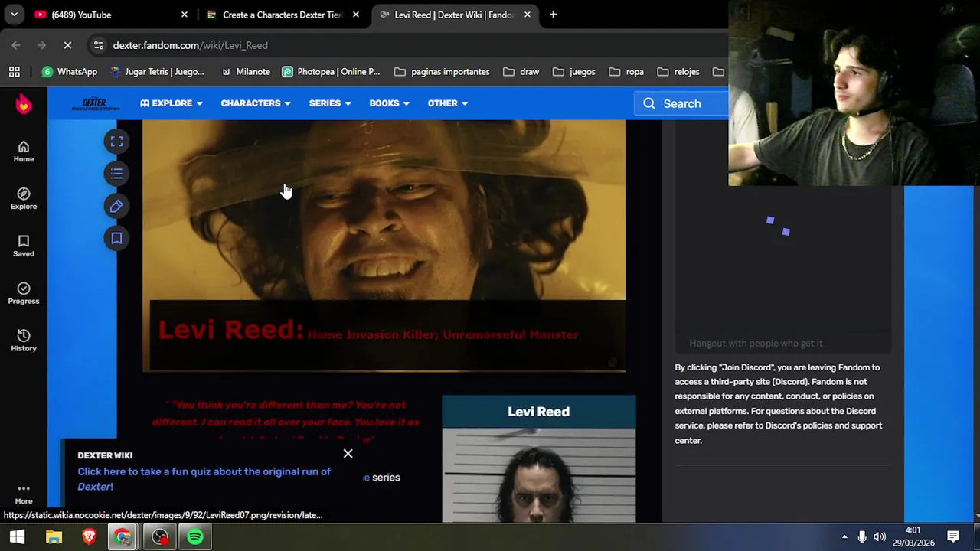Open the tab search dropdown arrow
This screenshot has height=551, width=980.
pos(14,15)
